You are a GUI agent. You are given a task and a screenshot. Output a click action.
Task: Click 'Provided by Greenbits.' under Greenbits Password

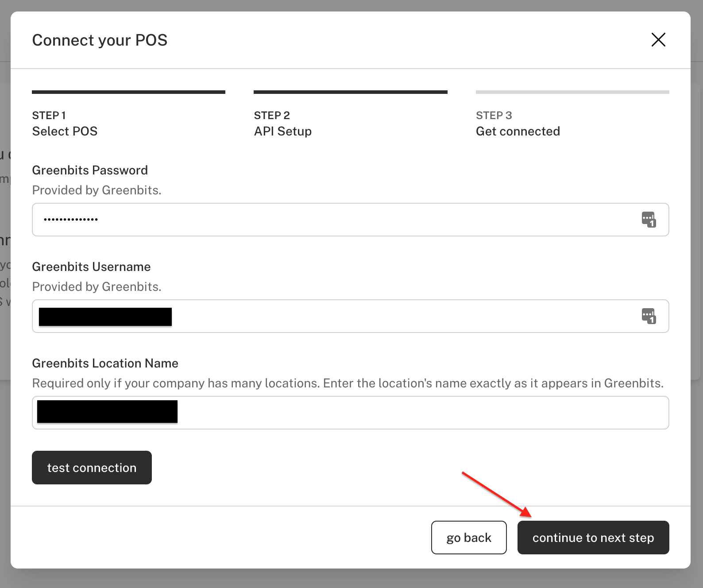[x=97, y=190]
